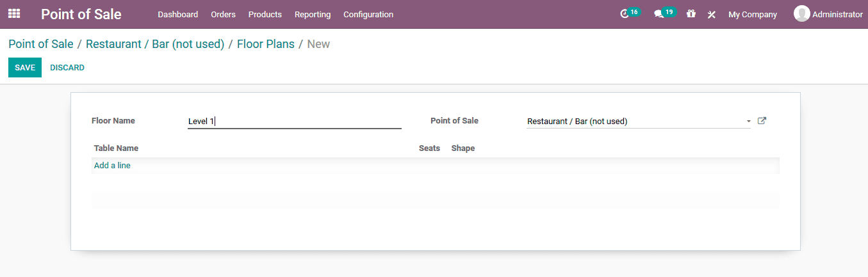Viewport: 868px width, 277px height.
Task: Open the external link icon beside Point of Sale field
Action: coord(762,121)
